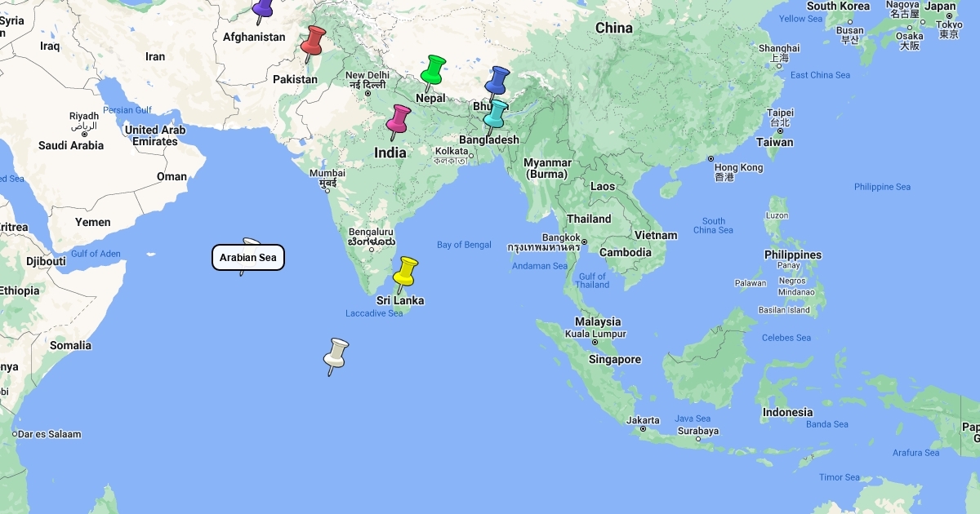Image resolution: width=980 pixels, height=514 pixels.
Task: Select the magenta pushpin on India
Action: pos(399,119)
